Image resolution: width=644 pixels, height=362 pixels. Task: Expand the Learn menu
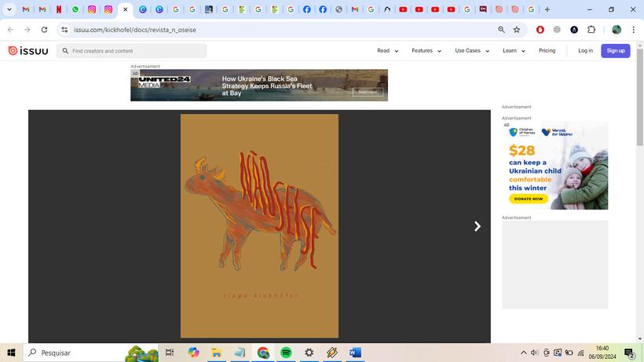click(514, 51)
